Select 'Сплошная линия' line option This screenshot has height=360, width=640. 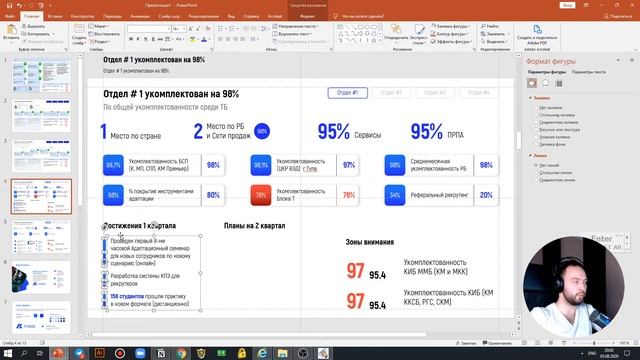(553, 173)
